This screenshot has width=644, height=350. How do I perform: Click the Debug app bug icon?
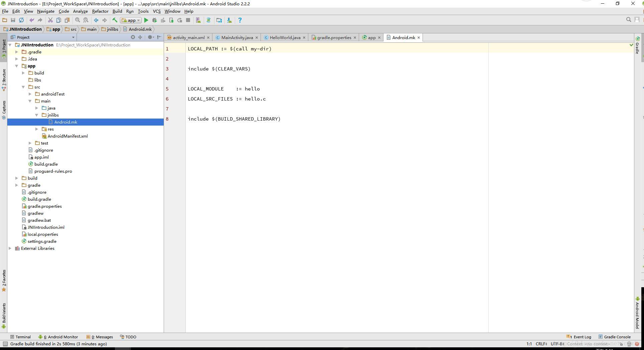(154, 20)
